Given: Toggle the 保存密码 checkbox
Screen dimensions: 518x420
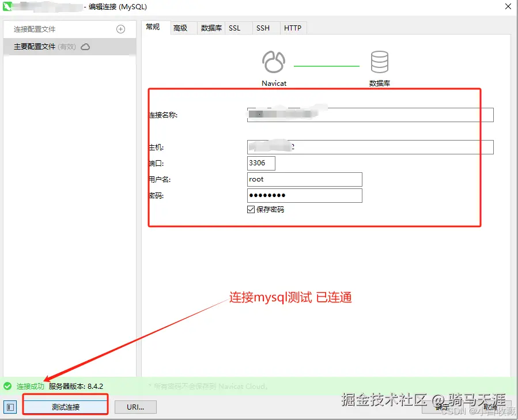Looking at the screenshot, I should tap(251, 209).
